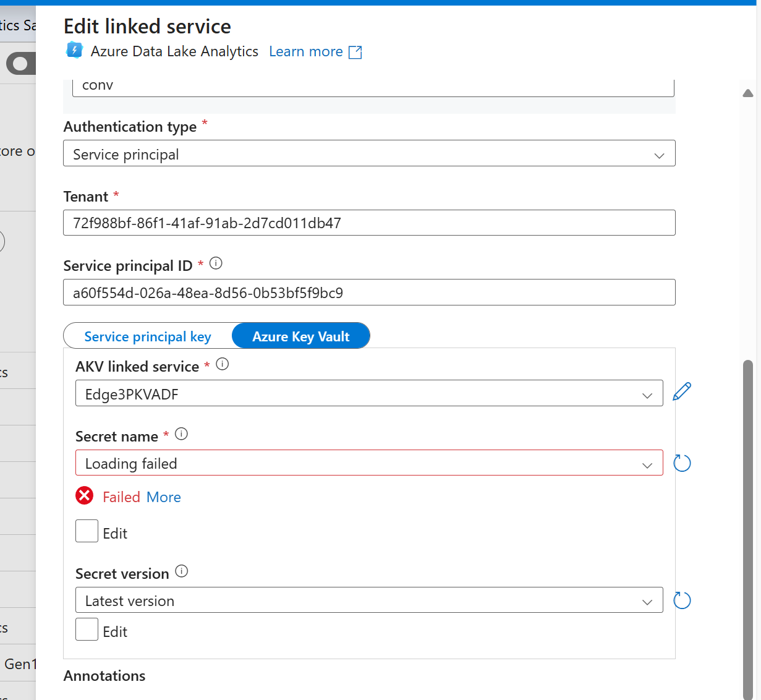The image size is (761, 700).
Task: Click the Annotations heading
Action: (104, 676)
